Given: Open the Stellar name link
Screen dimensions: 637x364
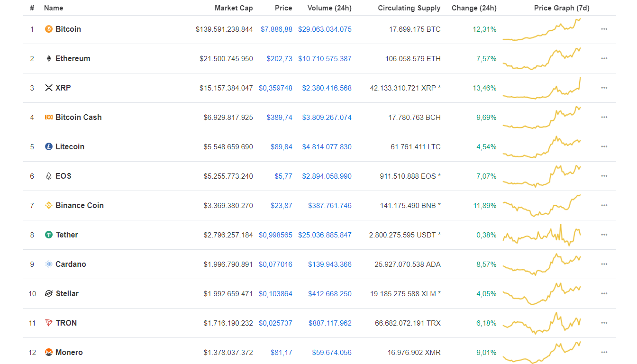Looking at the screenshot, I should 67,294.
